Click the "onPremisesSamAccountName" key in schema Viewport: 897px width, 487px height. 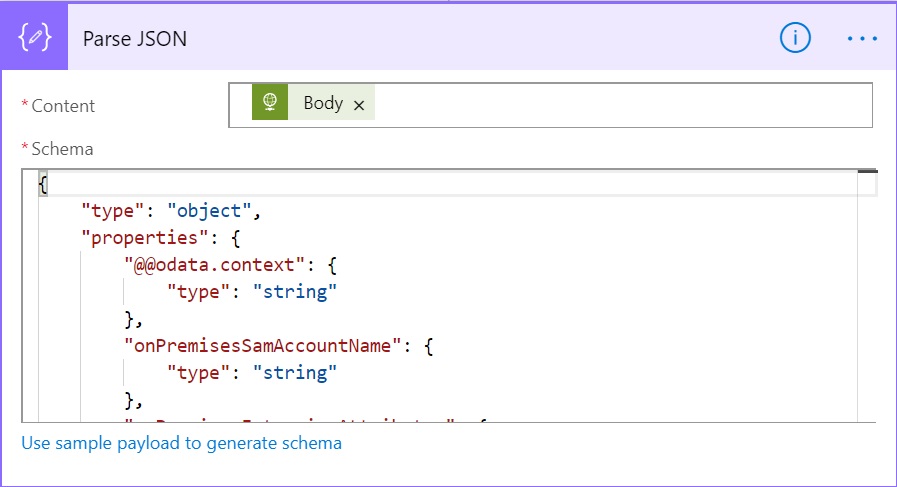coord(263,346)
